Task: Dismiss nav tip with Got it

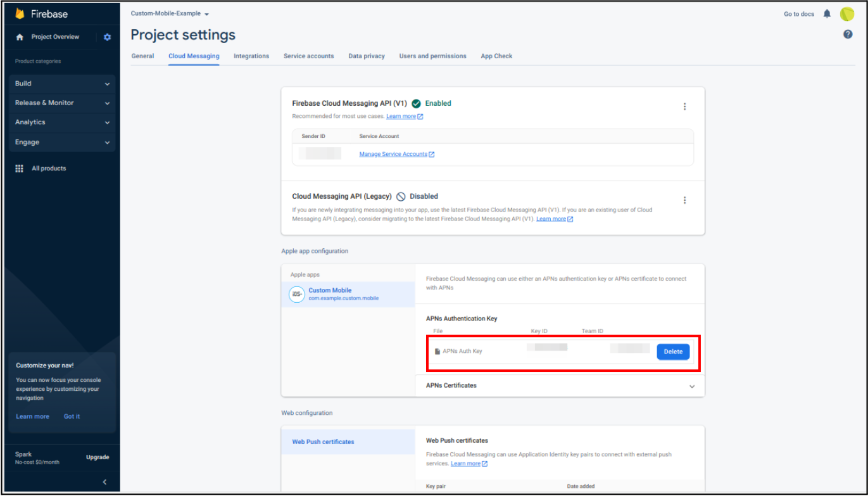Action: pos(72,416)
